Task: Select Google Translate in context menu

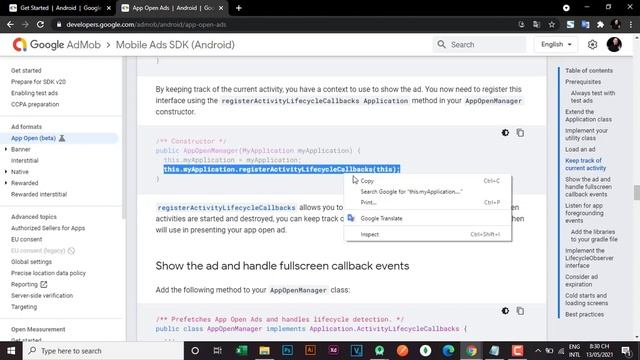Action: pos(428,218)
